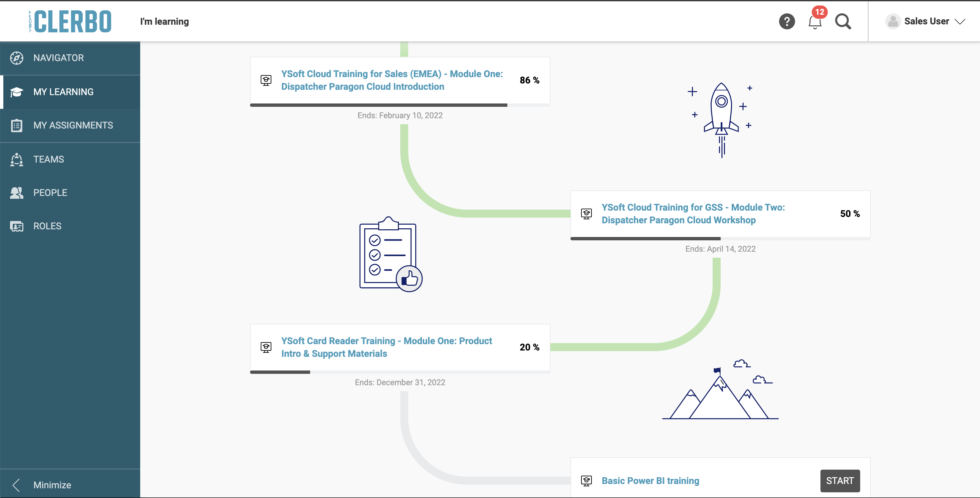This screenshot has width=980, height=498.
Task: Click the Roles ID card icon
Action: (x=16, y=226)
